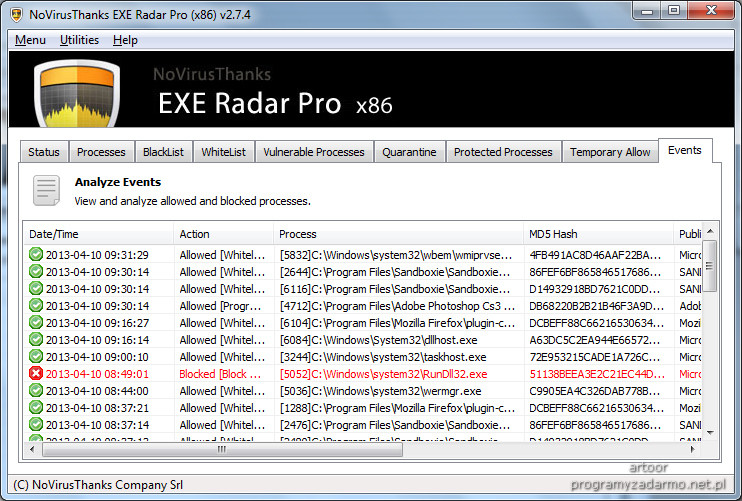The image size is (742, 501).
Task: Click green check icon for 09:00:10 event
Action: tap(36, 357)
